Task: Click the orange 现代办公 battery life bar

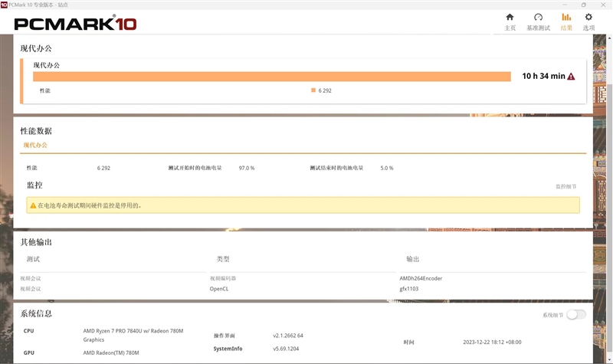Action: pos(271,76)
